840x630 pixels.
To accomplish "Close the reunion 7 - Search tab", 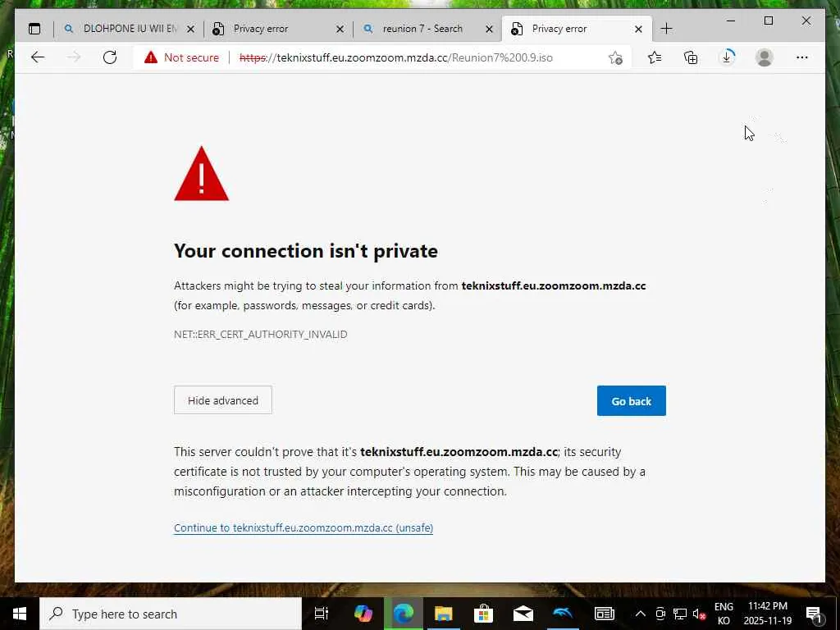I will pos(489,29).
